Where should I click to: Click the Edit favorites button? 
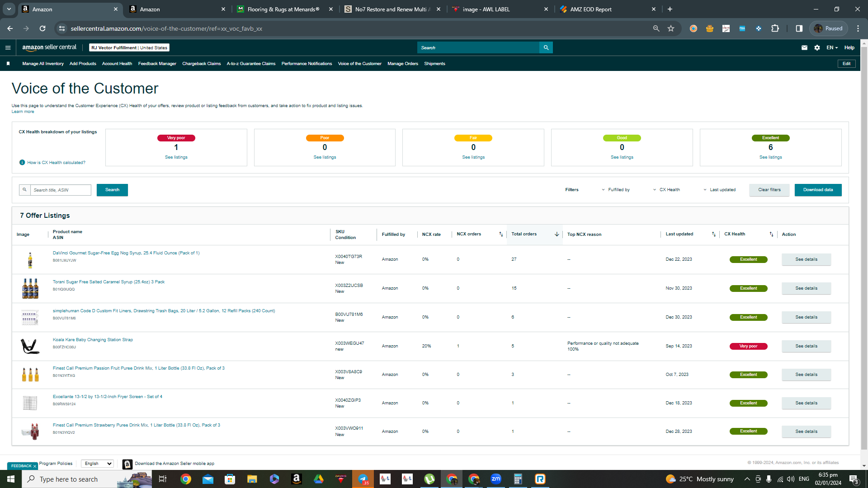[x=846, y=64]
